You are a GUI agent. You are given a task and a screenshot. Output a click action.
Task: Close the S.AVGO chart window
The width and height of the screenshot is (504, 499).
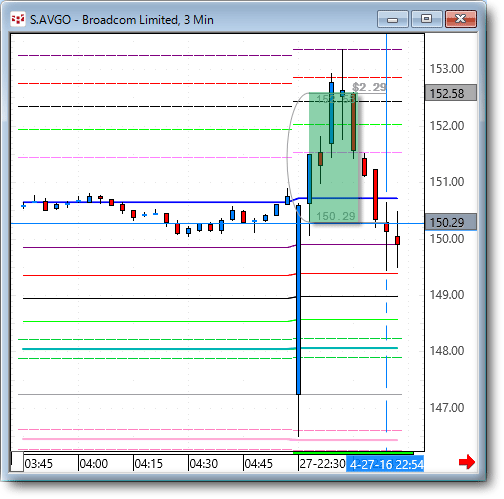[461, 19]
